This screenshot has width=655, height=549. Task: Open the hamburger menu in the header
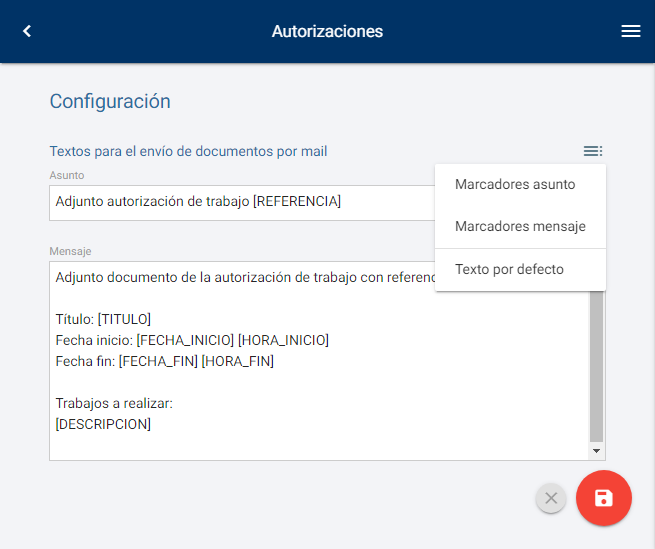(630, 31)
